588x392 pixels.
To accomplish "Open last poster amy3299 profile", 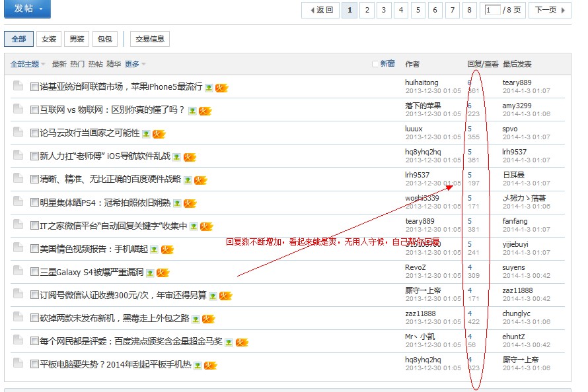I will tap(517, 106).
